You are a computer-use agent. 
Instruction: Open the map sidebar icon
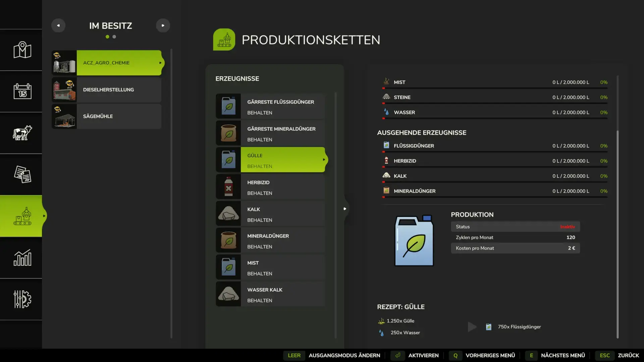[x=22, y=50]
